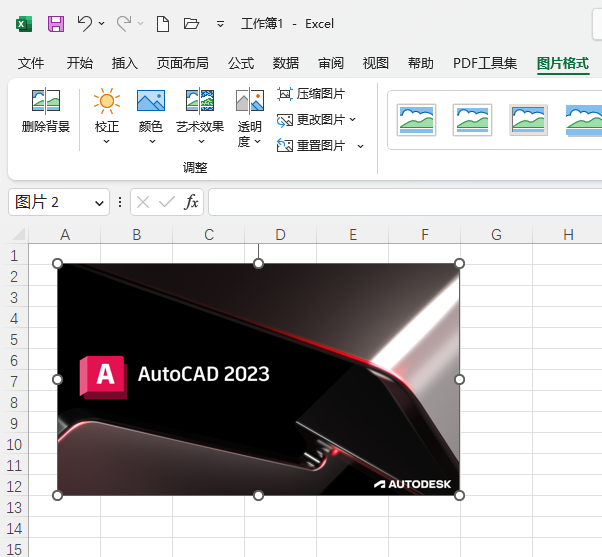Expand the 校正 dropdown chevron
Viewport: 602px width, 557px height.
[107, 142]
